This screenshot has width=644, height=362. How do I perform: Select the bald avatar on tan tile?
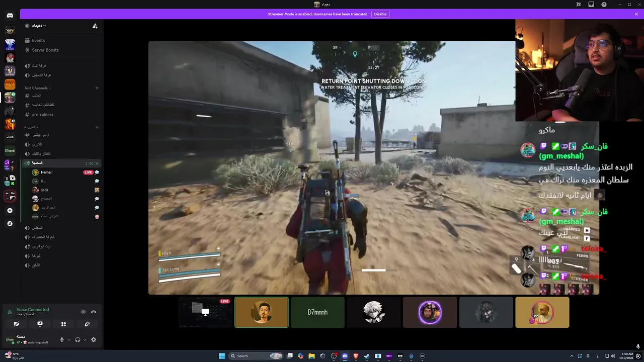[542, 312]
